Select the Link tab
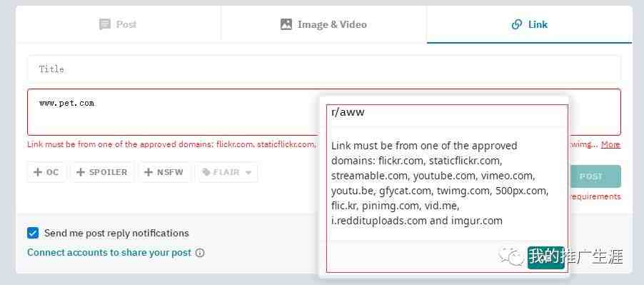This screenshot has height=285, width=644. 530,24
